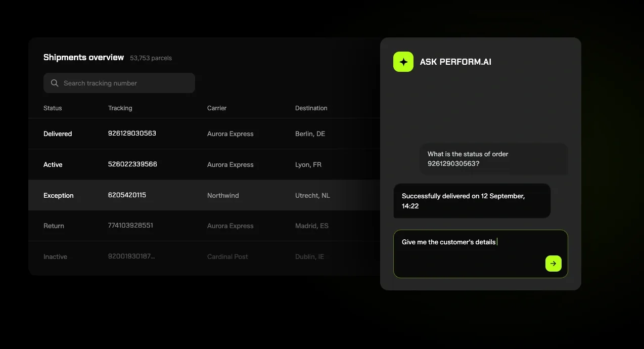
Task: Select the Active status cell
Action: [53, 165]
